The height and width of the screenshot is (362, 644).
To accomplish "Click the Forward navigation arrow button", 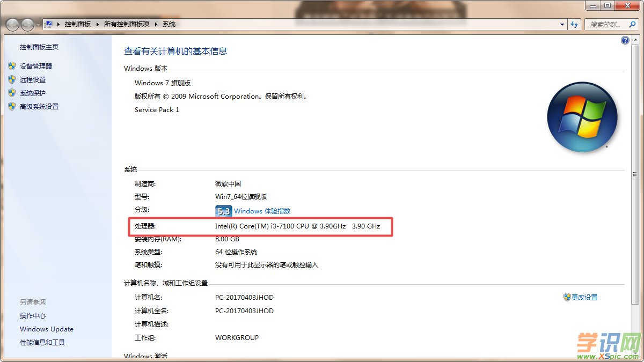I will pyautogui.click(x=27, y=24).
